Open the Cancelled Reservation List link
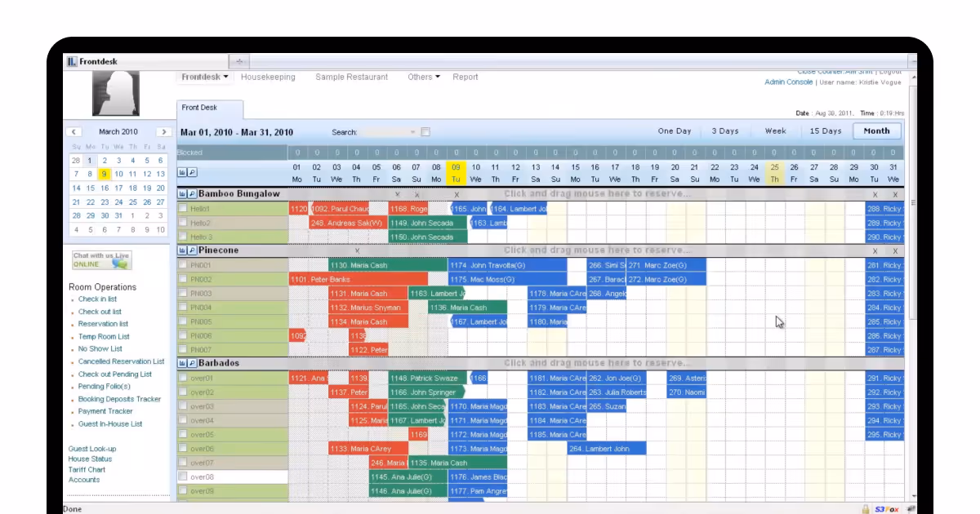 point(121,361)
